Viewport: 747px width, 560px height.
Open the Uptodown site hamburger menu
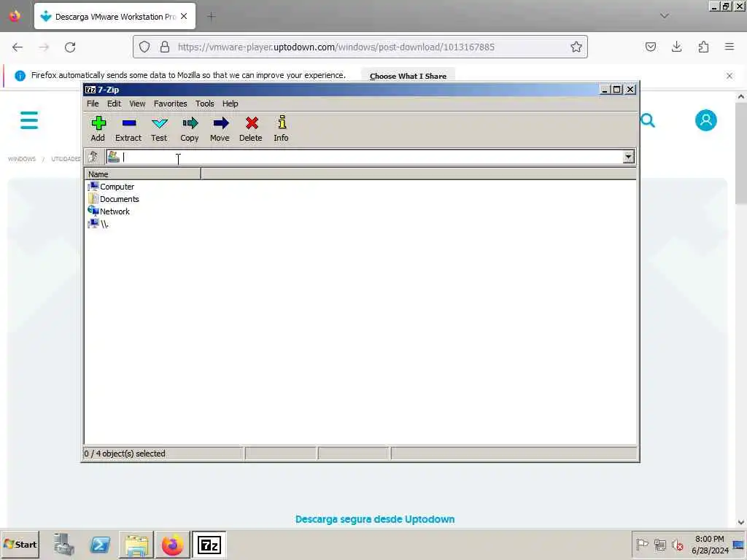[29, 120]
